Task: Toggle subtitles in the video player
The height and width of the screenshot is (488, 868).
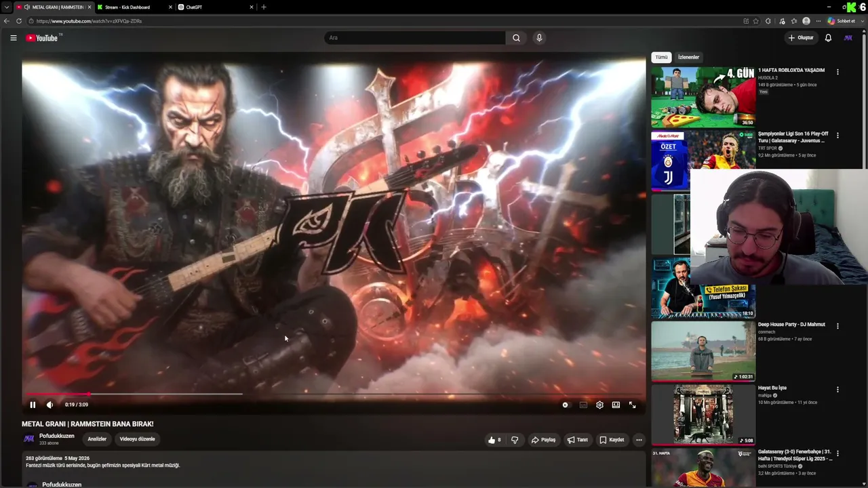Action: [x=583, y=405]
